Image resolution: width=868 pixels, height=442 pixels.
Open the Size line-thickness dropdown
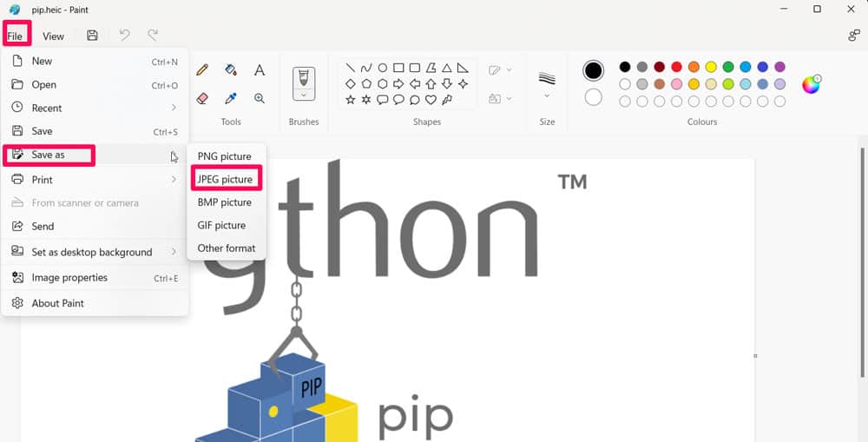[547, 83]
